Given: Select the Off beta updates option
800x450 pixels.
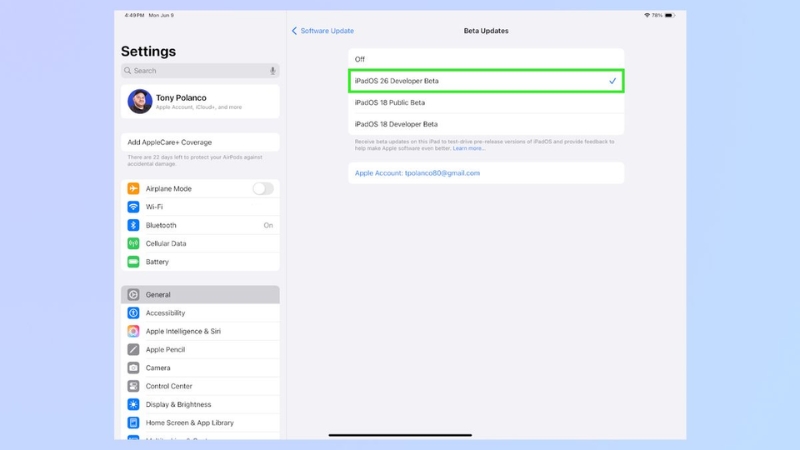Looking at the screenshot, I should [486, 59].
